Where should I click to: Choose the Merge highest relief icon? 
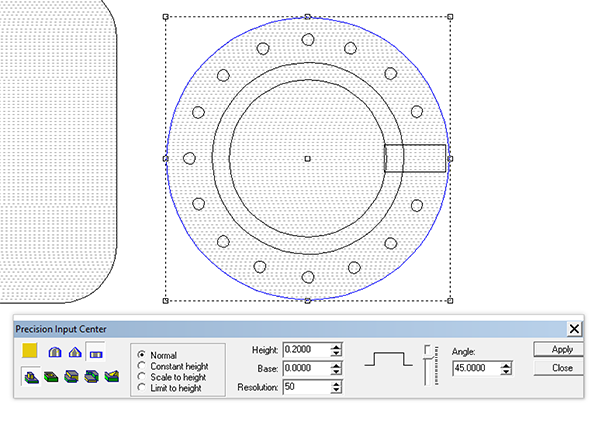click(72, 377)
